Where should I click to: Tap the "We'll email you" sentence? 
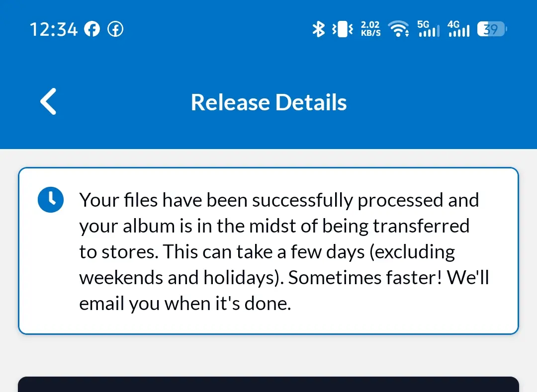tap(284, 291)
